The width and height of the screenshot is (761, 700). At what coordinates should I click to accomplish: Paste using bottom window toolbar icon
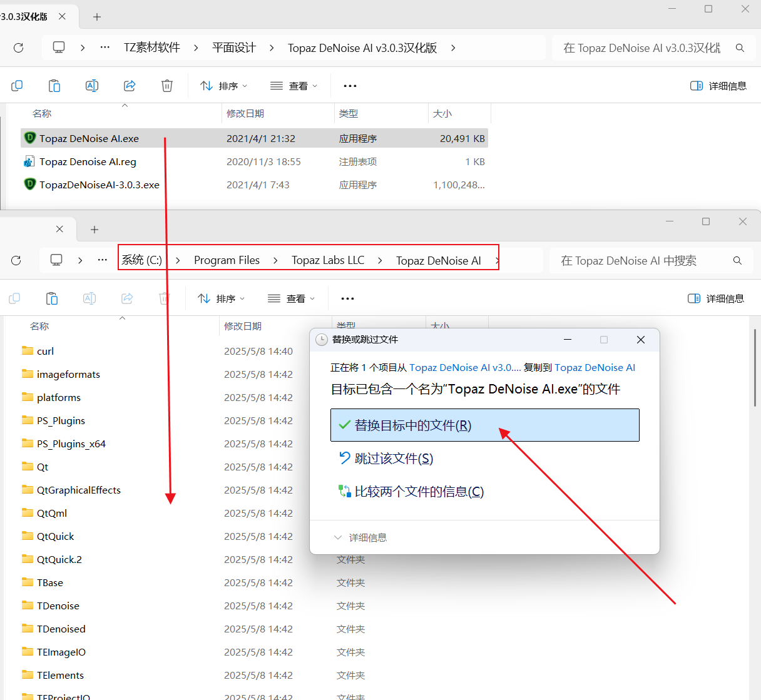coord(52,298)
